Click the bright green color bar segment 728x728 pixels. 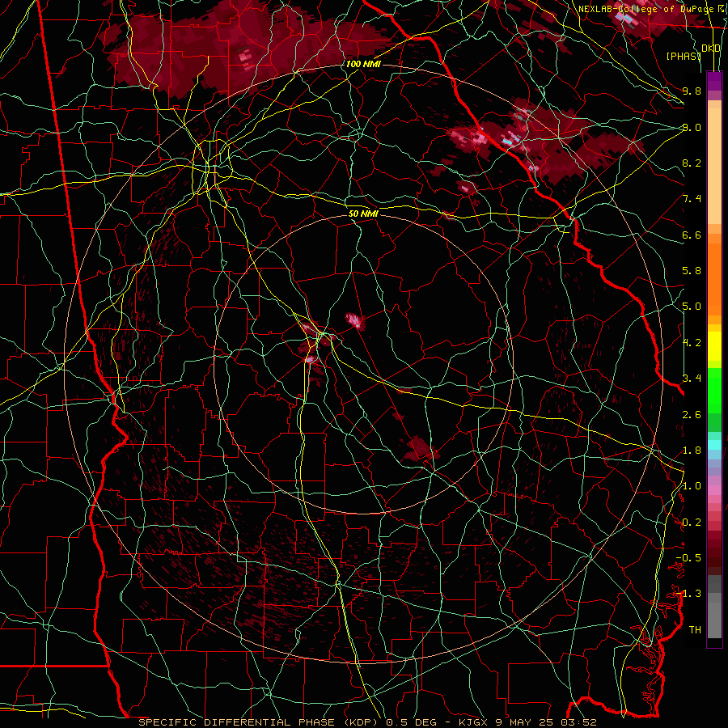click(714, 390)
